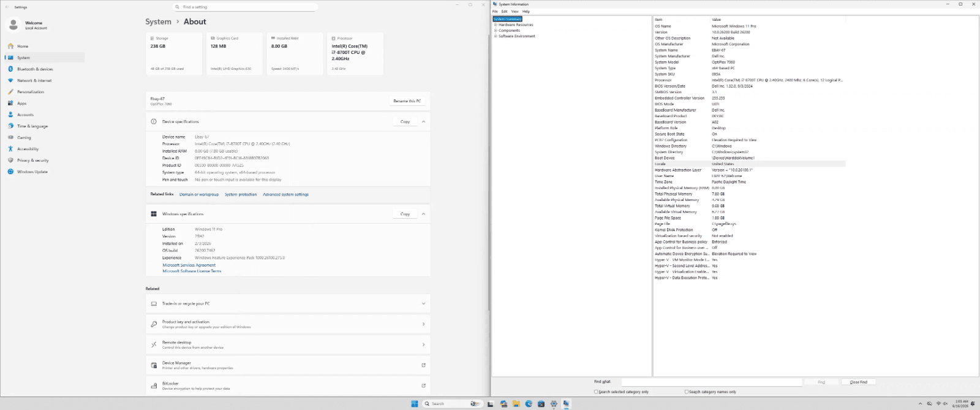Toggle 'Search category names only' checkbox
The width and height of the screenshot is (980, 410).
coord(687,392)
